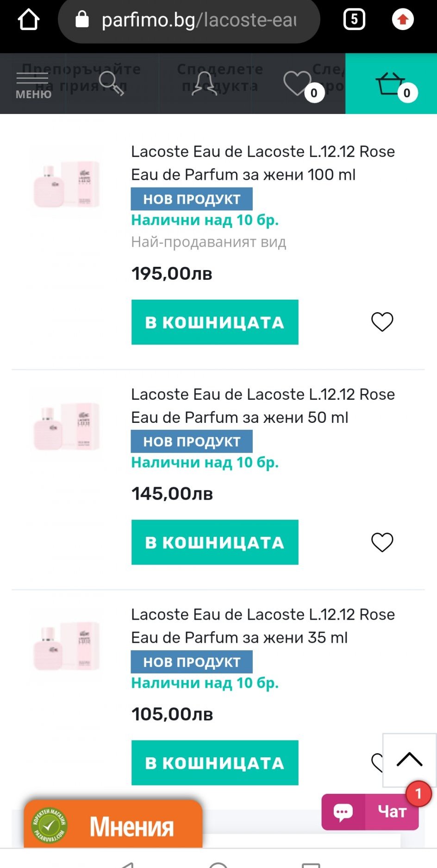The image size is (437, 868).
Task: Open browser tabs counter showing 5
Action: pos(354,19)
